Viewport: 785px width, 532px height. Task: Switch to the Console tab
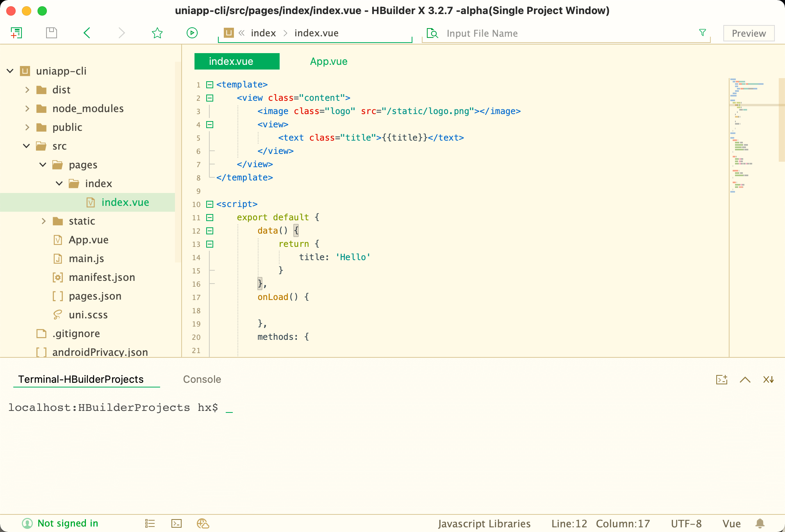point(202,379)
